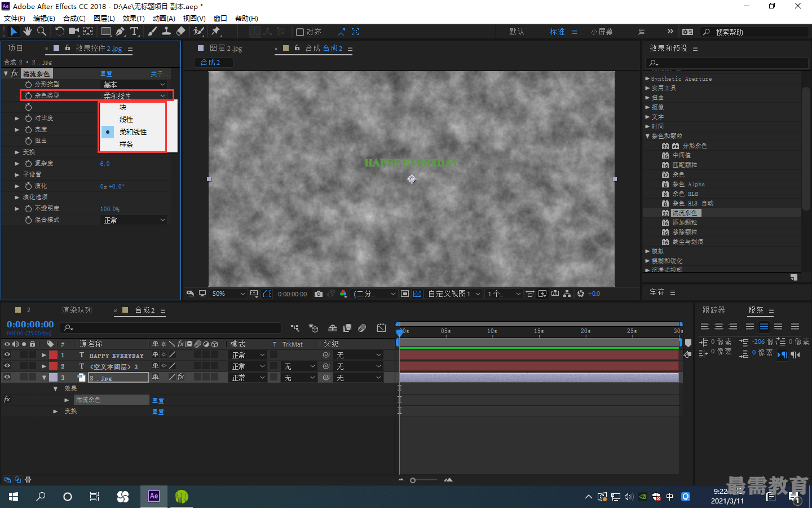Select the Eraser tool
Screen dimensions: 812x508
pos(180,32)
